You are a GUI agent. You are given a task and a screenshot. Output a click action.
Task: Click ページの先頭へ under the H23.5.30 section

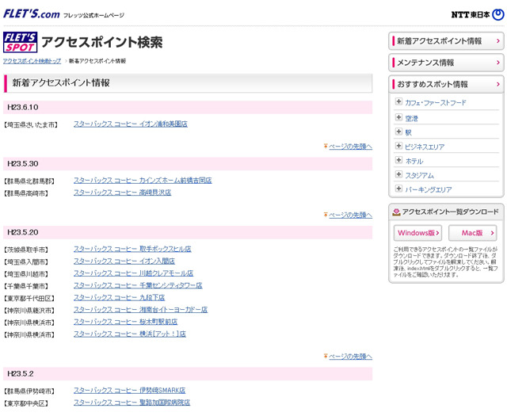click(x=350, y=216)
